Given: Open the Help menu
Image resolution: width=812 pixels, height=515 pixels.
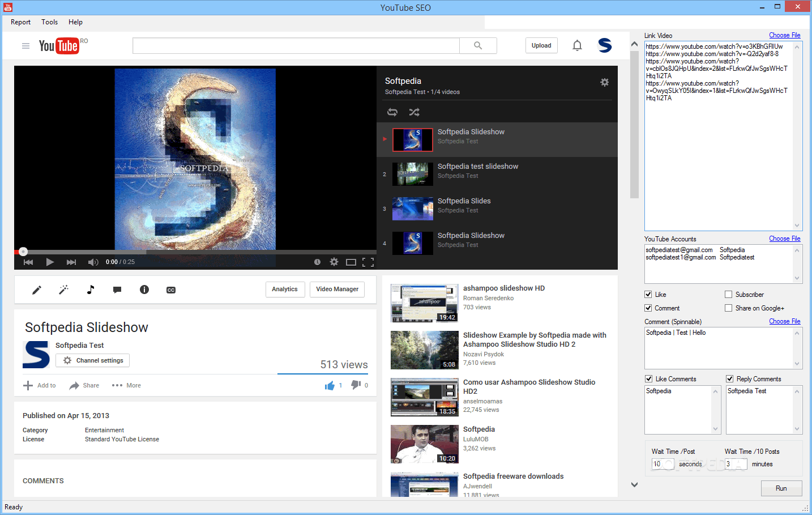Looking at the screenshot, I should (75, 22).
